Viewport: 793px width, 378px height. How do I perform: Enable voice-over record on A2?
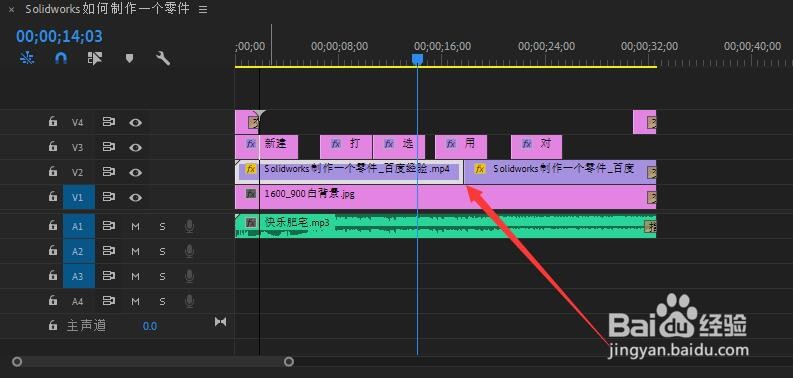pyautogui.click(x=190, y=251)
